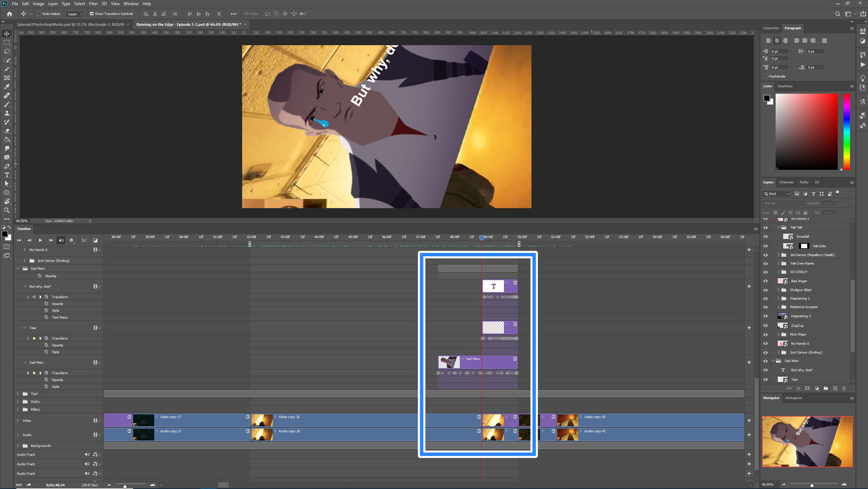Select the Brush tool
This screenshot has height=489, width=868.
(7, 104)
